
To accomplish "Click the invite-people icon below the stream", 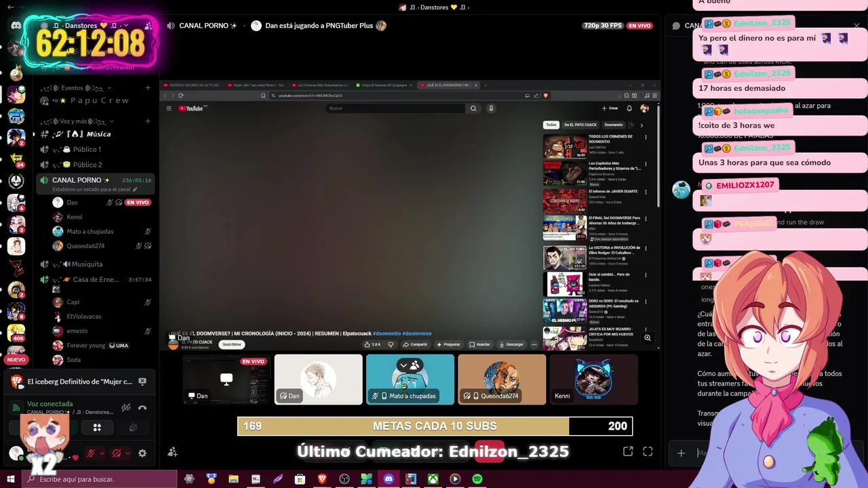I will (x=172, y=452).
